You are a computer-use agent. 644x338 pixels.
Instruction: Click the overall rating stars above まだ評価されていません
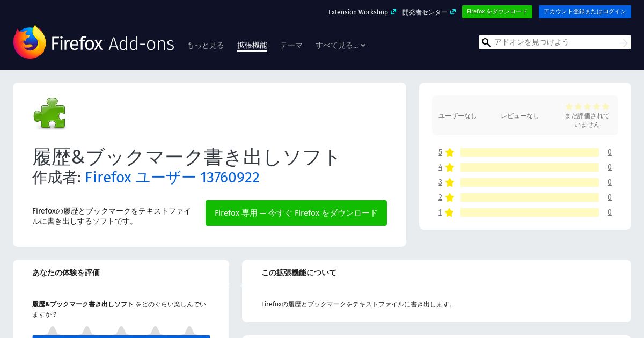587,107
